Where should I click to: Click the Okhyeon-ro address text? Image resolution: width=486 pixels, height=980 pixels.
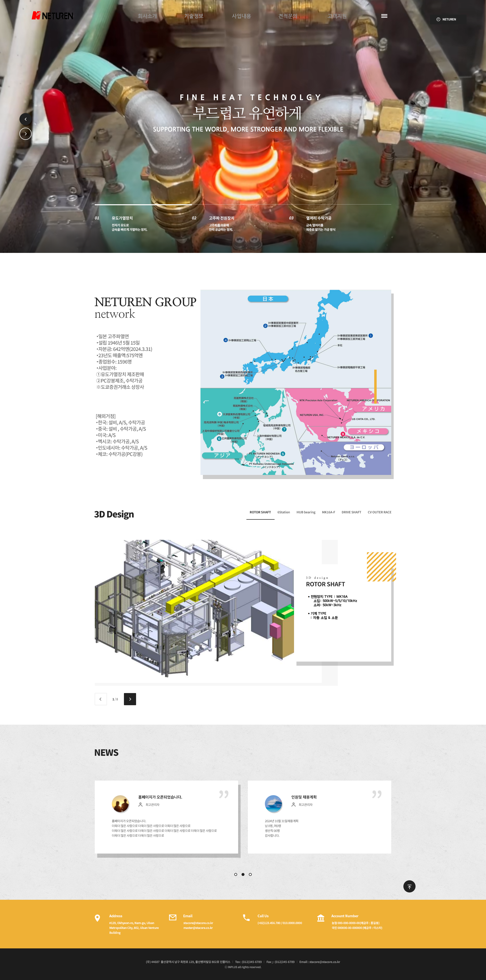134,928
